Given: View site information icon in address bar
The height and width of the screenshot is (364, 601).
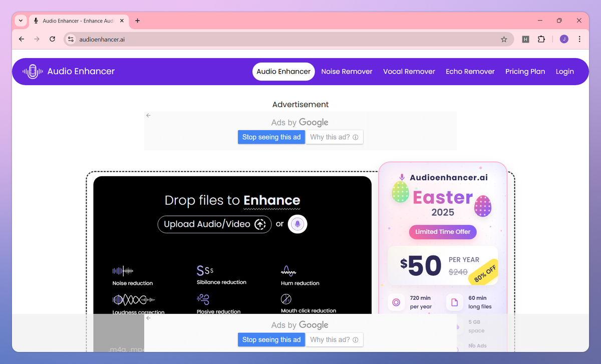Looking at the screenshot, I should coord(71,39).
